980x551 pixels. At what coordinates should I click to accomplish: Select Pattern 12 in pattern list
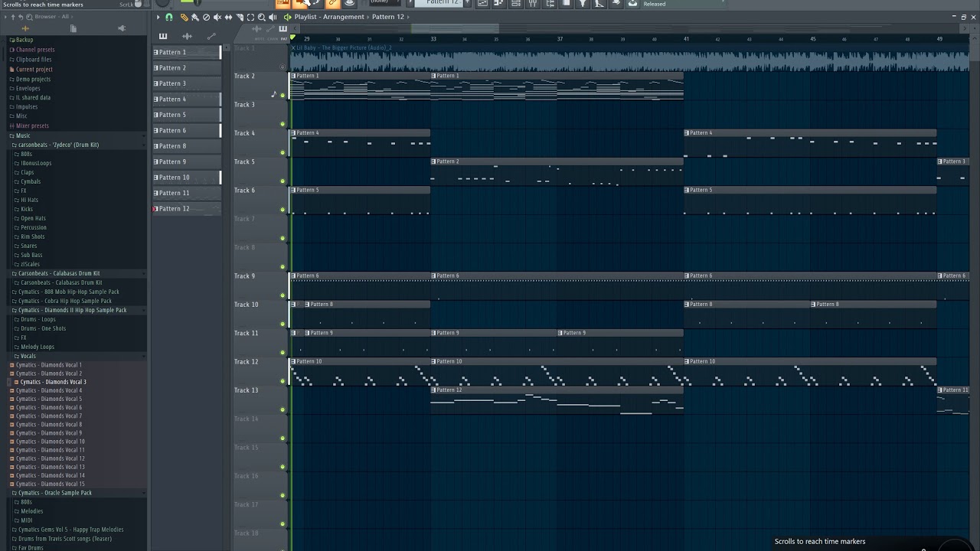click(187, 209)
